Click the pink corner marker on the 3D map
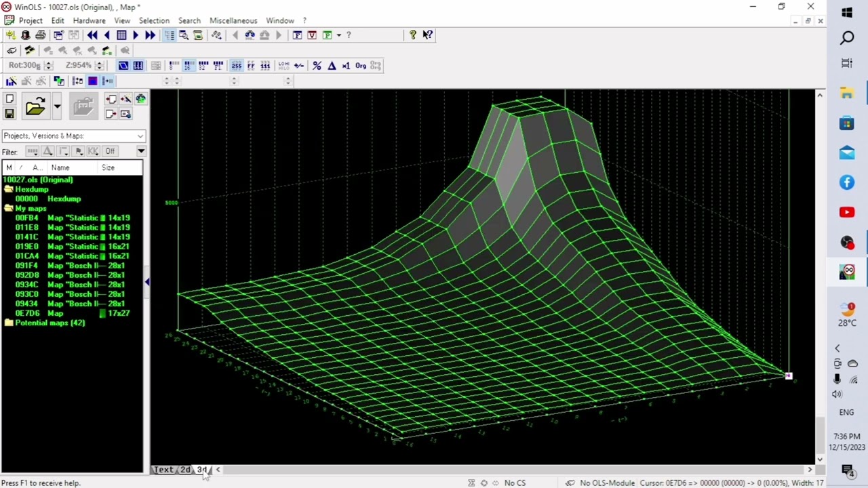The image size is (868, 488). 788,376
